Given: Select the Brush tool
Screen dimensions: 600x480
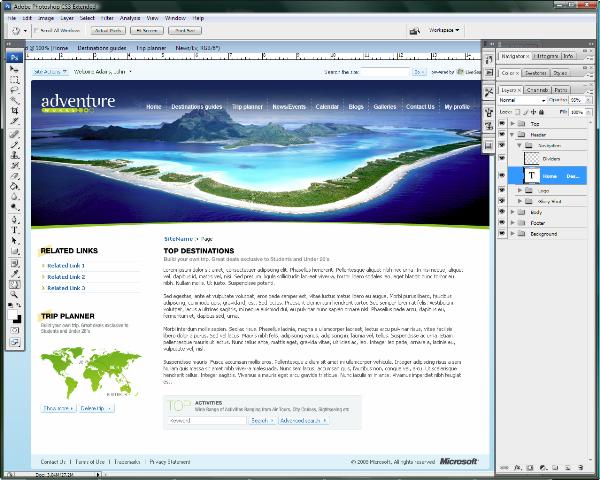Looking at the screenshot, I should 14,145.
